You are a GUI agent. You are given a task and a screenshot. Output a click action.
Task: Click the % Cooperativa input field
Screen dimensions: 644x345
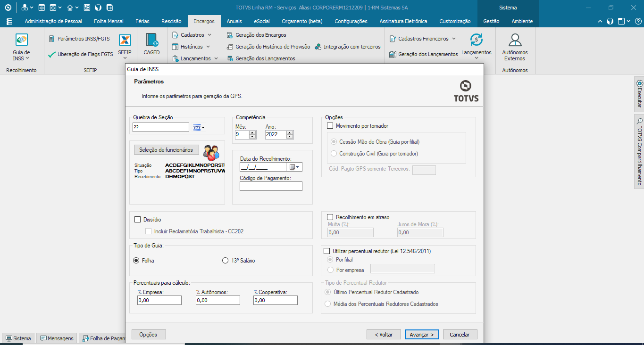click(x=276, y=300)
